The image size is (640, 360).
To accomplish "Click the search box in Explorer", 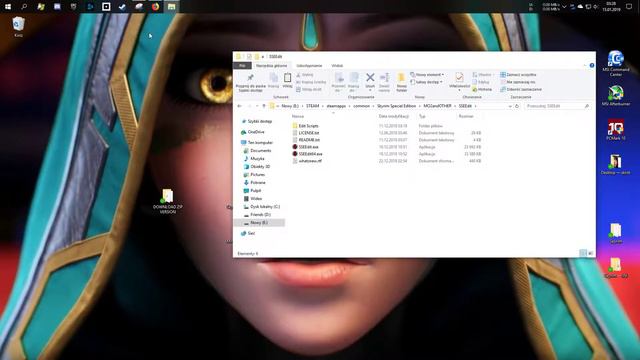I will pyautogui.click(x=557, y=106).
